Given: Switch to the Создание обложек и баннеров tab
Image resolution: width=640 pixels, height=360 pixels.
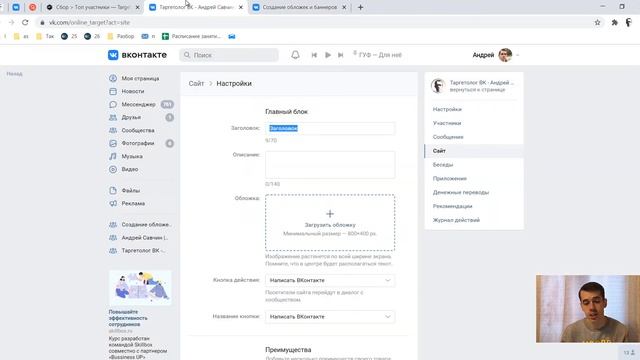Looking at the screenshot, I should (x=299, y=7).
